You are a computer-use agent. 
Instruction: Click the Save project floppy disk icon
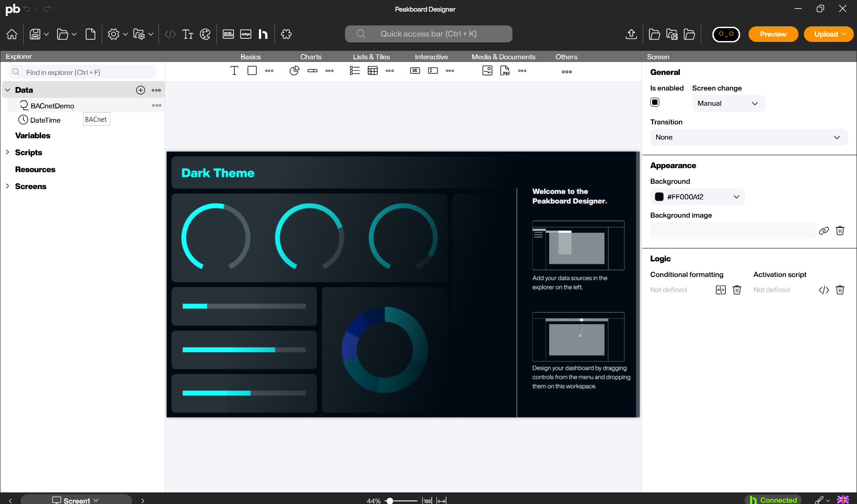click(x=35, y=34)
